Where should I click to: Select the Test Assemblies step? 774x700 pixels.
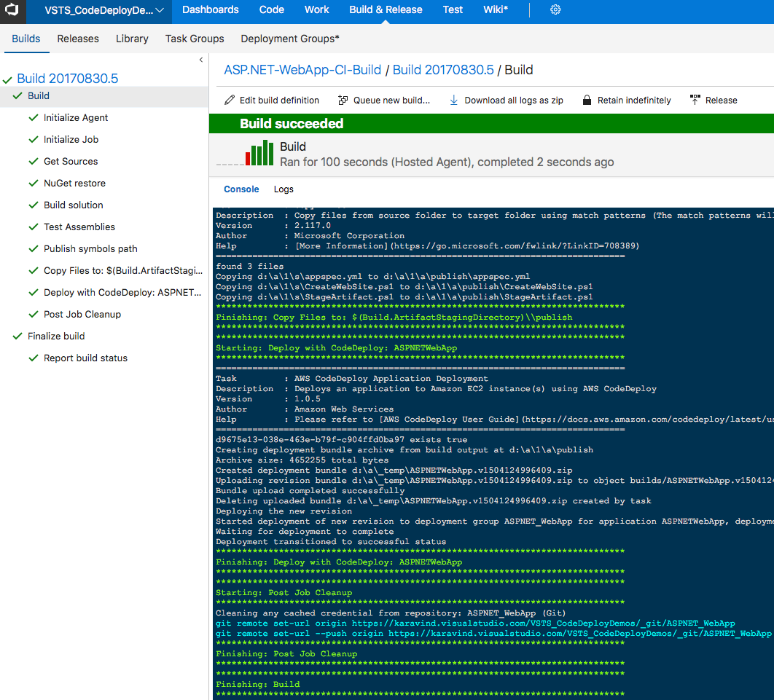tap(79, 227)
